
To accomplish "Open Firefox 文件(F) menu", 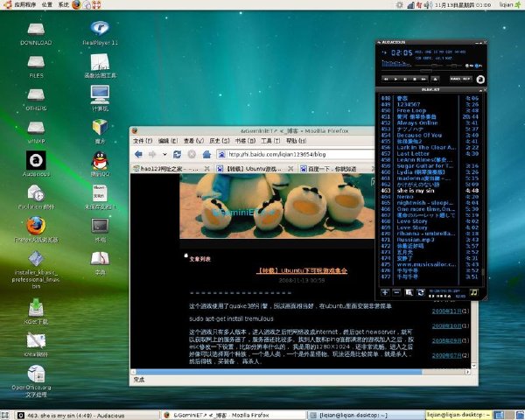I will 143,141.
